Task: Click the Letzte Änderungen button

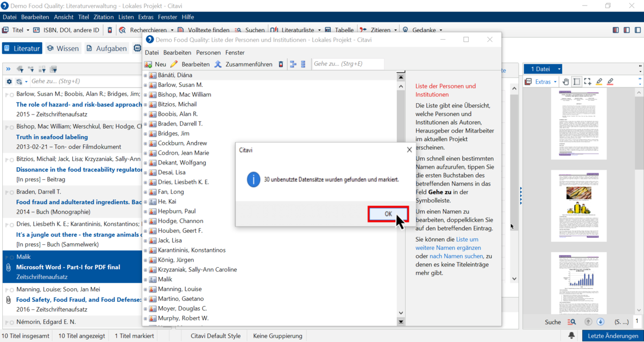Action: (613, 336)
